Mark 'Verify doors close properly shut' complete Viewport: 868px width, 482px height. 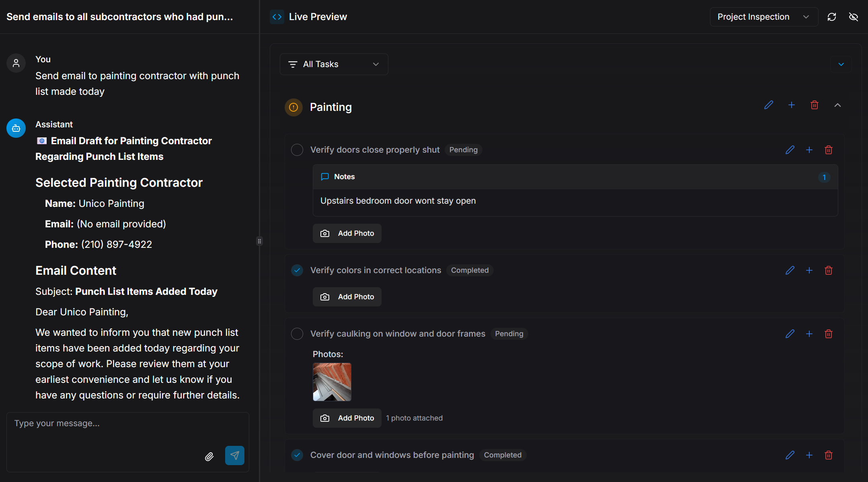297,150
